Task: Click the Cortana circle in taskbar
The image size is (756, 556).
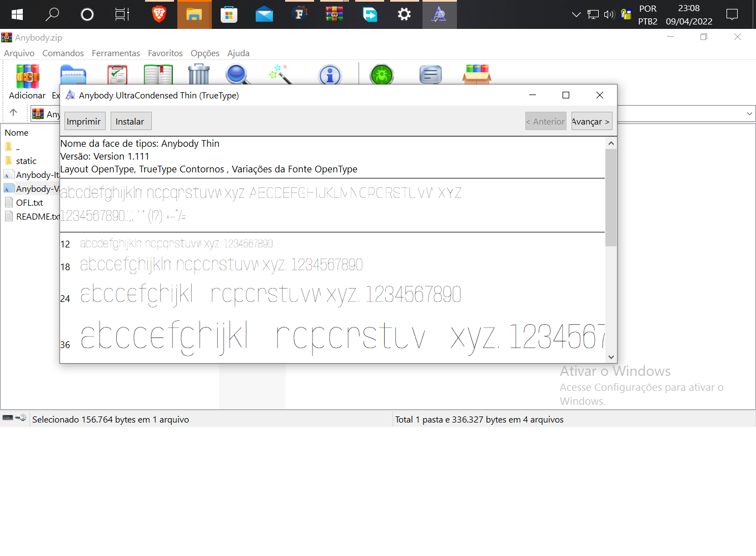Action: pos(87,14)
